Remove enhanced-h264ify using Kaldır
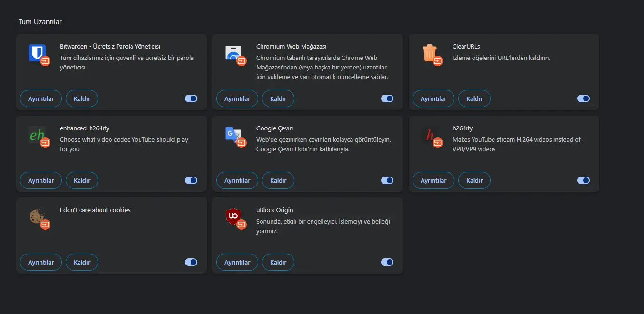Screen dimensions: 644x314 [82, 180]
